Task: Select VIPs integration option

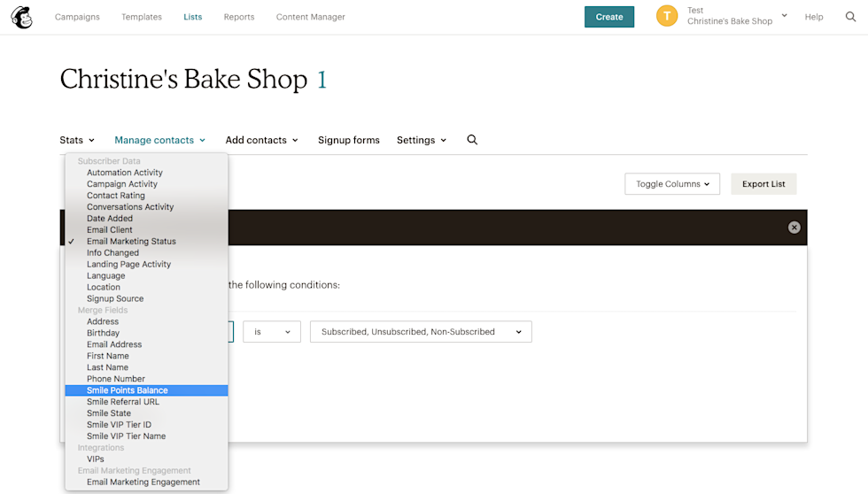Action: click(146, 459)
